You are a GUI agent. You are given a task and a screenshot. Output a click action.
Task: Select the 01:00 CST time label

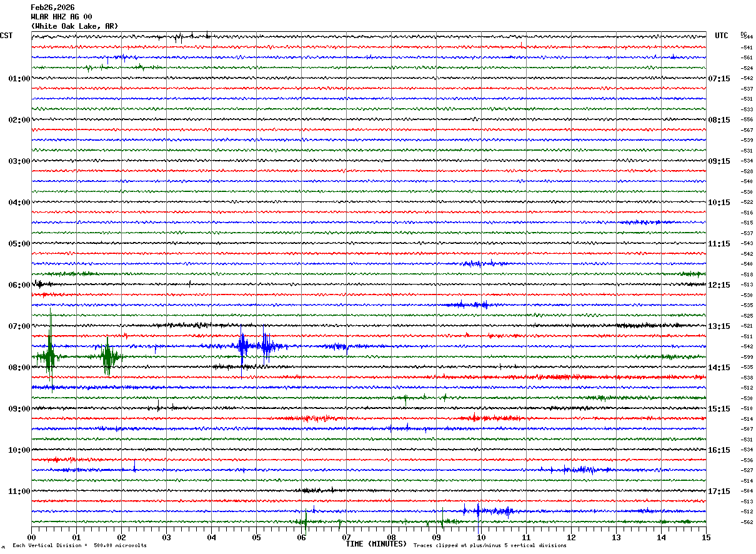[19, 79]
